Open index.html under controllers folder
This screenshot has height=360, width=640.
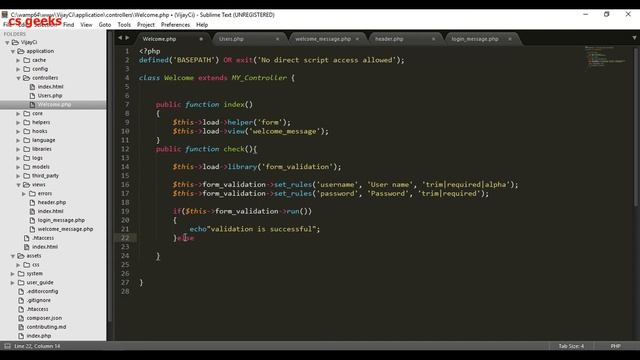[x=51, y=87]
